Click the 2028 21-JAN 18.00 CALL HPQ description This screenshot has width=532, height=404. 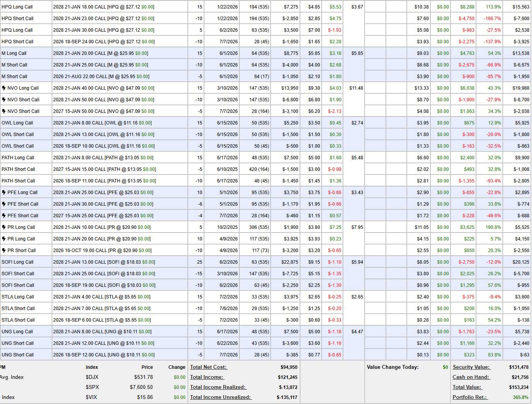103,7
